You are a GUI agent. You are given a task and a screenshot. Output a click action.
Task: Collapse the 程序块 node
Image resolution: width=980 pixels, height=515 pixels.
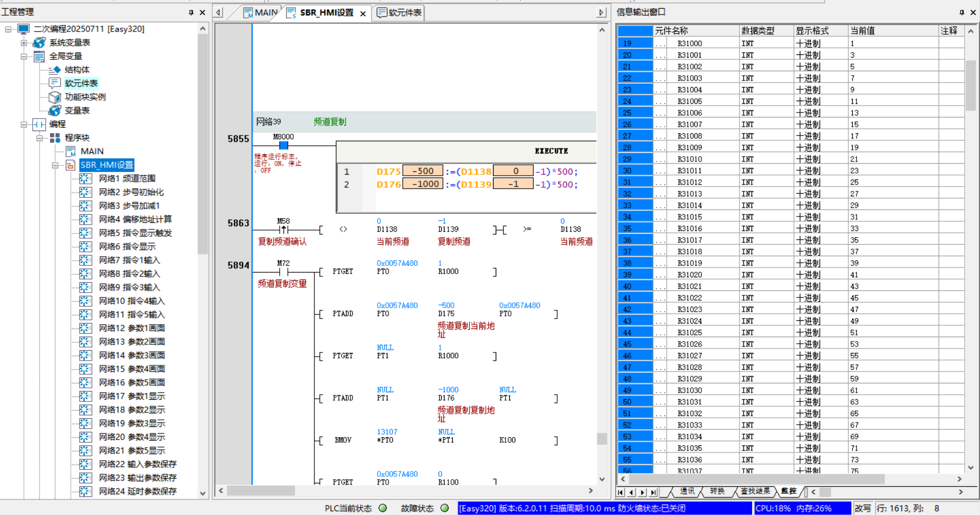coord(40,138)
